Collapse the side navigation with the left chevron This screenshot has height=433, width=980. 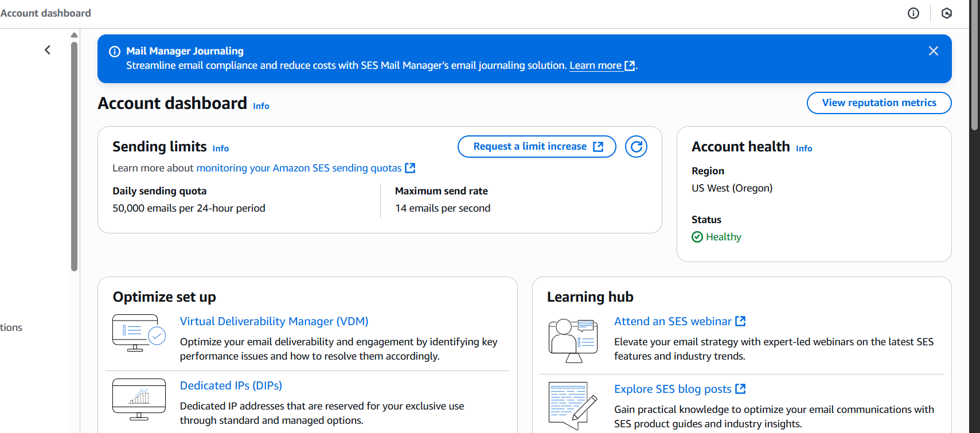[x=48, y=50]
